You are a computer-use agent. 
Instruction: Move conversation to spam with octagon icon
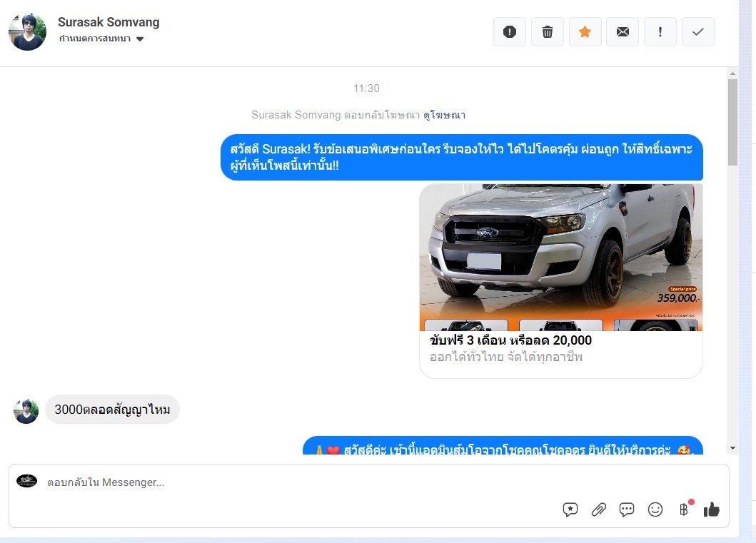[x=510, y=32]
